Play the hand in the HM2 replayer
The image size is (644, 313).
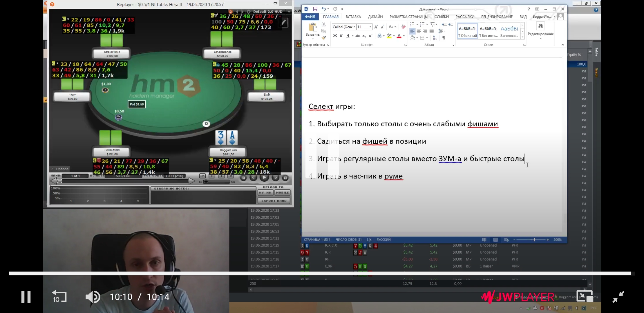(x=264, y=178)
